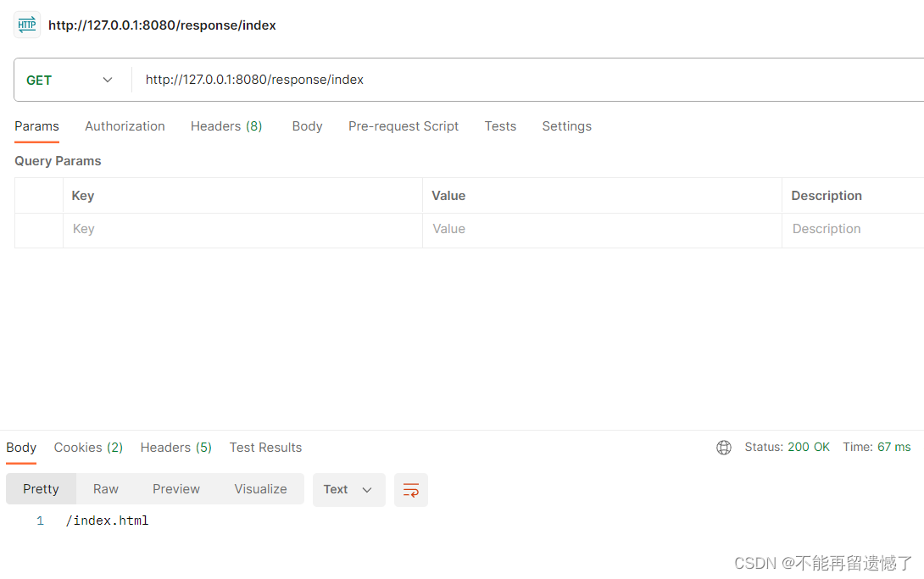Toggle the response word wrap icon
The image size is (924, 579).
pos(411,489)
